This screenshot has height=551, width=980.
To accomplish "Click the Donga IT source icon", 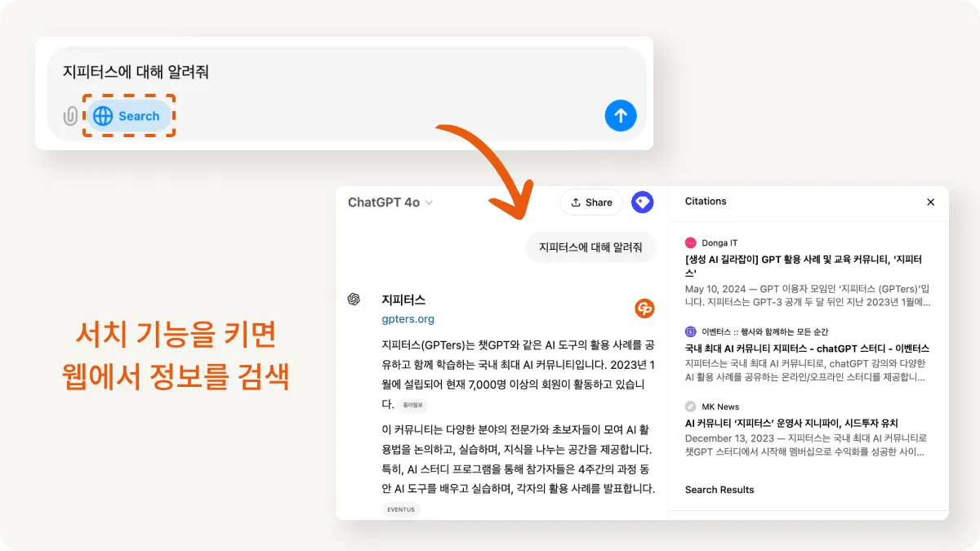I will (691, 243).
